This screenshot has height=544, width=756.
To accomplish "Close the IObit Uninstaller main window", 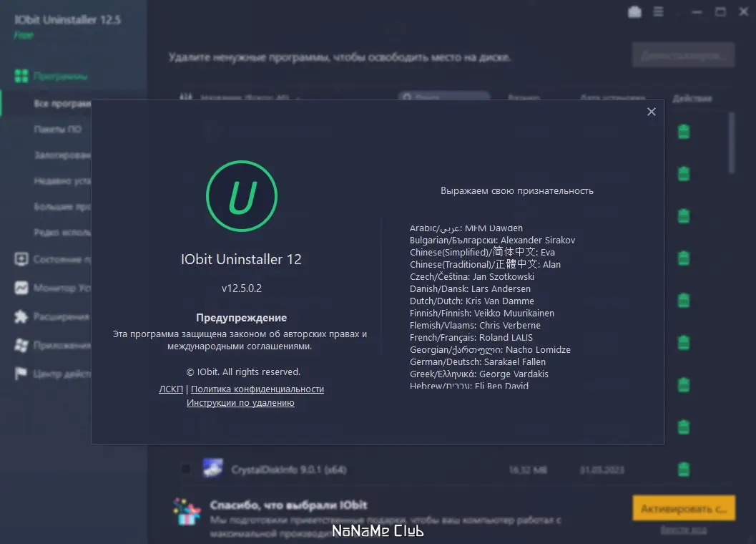I will pyautogui.click(x=743, y=11).
